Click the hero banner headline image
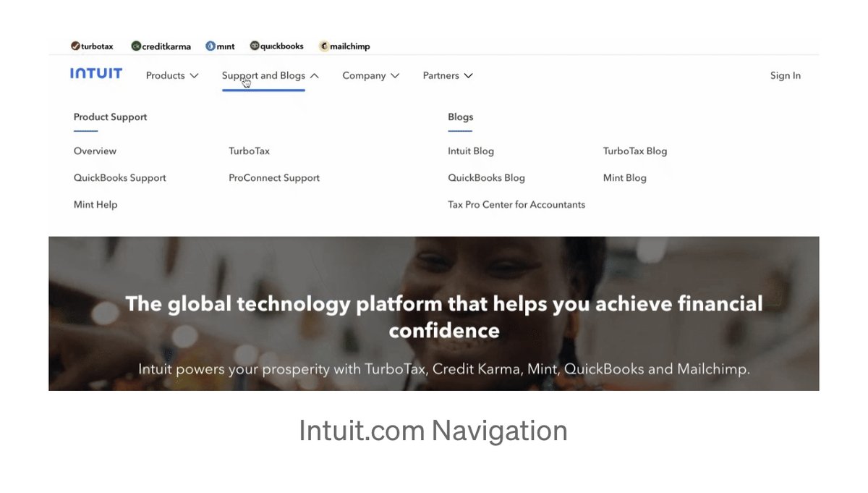The width and height of the screenshot is (868, 493). click(443, 316)
